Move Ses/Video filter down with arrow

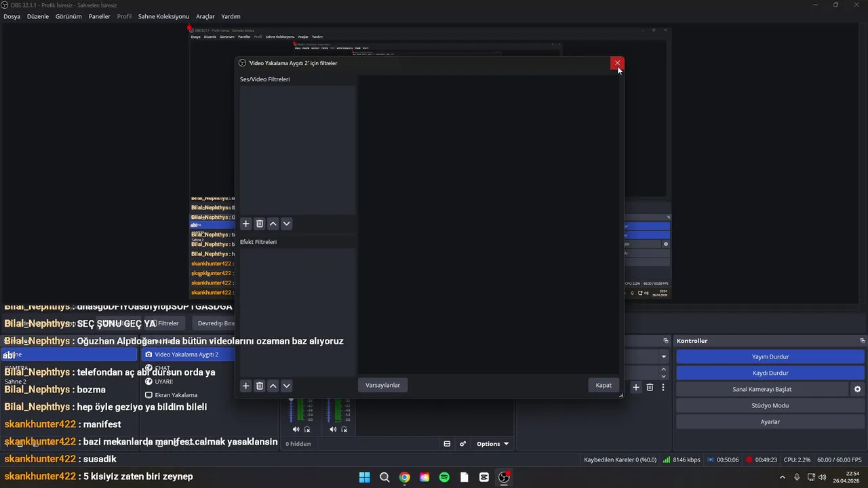click(x=286, y=224)
